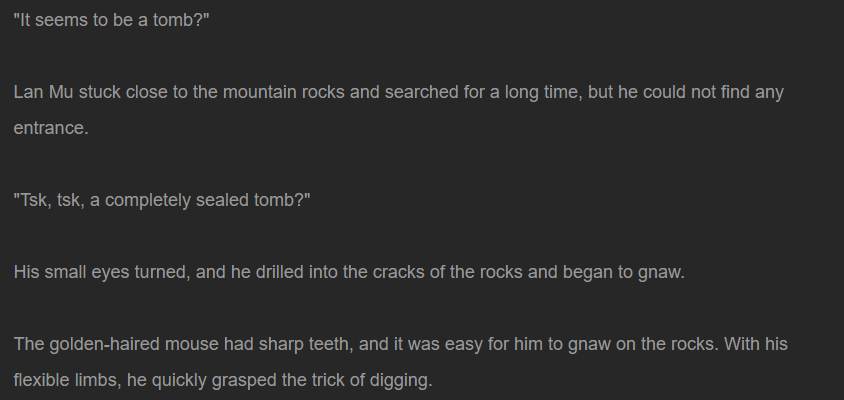Click the word "entrance."
Viewport: 844px width, 400px height.
(x=51, y=128)
